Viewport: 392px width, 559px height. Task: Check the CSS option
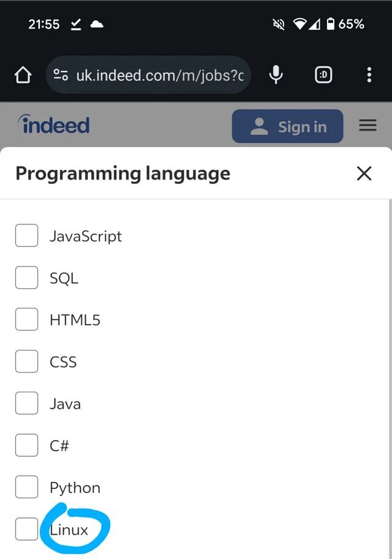(x=26, y=362)
